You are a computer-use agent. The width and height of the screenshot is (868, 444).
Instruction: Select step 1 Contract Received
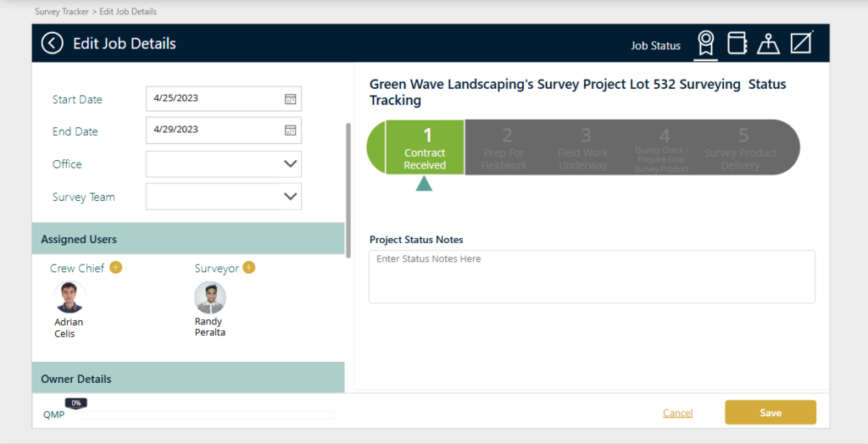pyautogui.click(x=425, y=147)
